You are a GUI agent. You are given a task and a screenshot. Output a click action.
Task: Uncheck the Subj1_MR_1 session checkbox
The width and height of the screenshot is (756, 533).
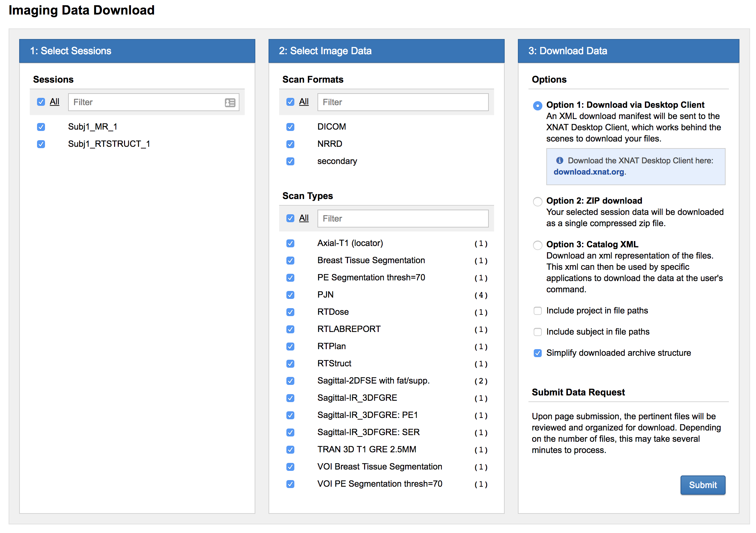tap(41, 127)
